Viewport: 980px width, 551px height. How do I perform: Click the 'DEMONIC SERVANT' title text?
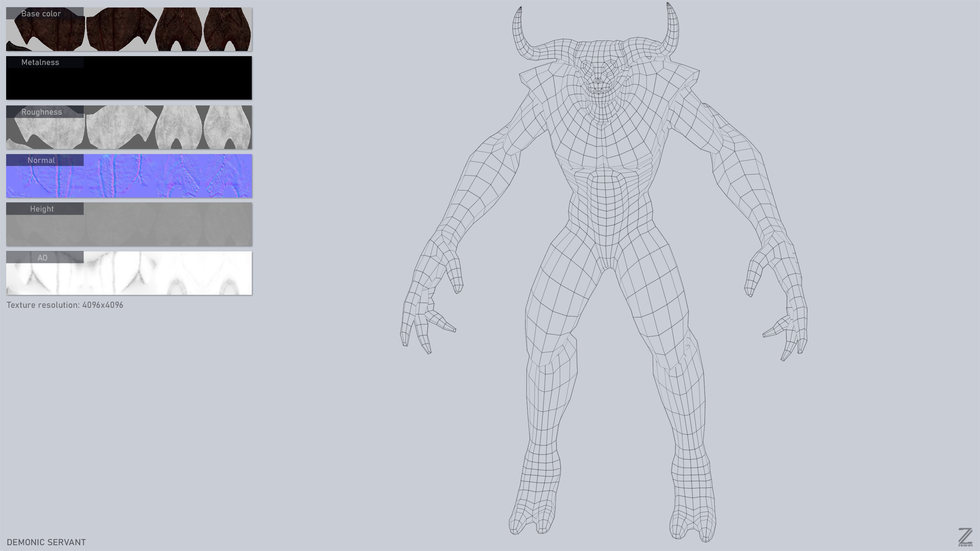tap(46, 542)
